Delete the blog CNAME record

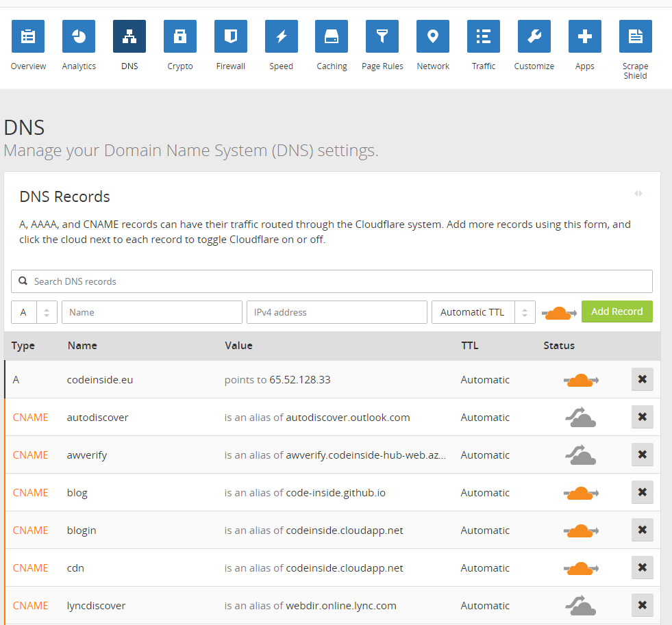(x=642, y=492)
